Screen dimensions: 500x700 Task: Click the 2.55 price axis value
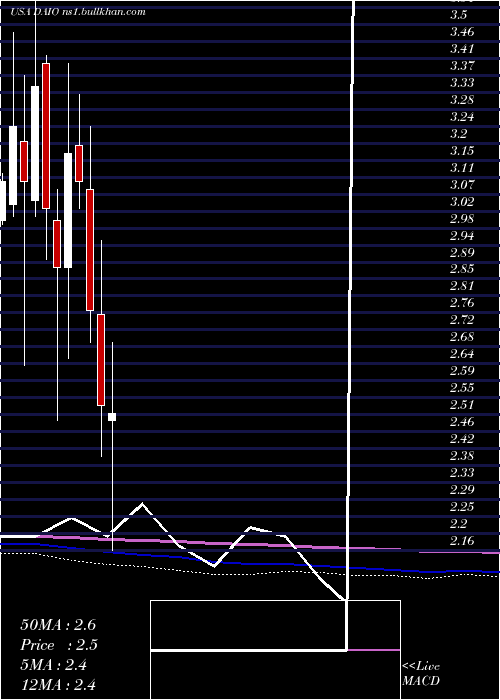pos(462,388)
